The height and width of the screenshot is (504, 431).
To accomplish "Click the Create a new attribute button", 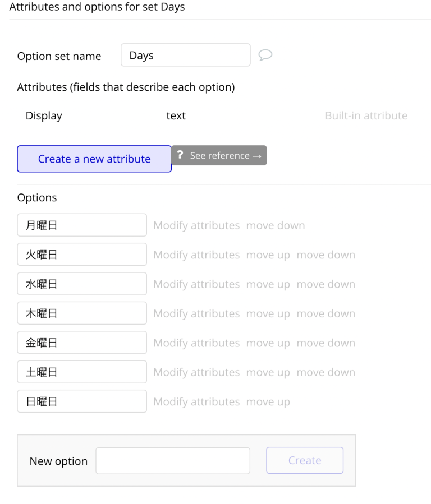I will (94, 159).
